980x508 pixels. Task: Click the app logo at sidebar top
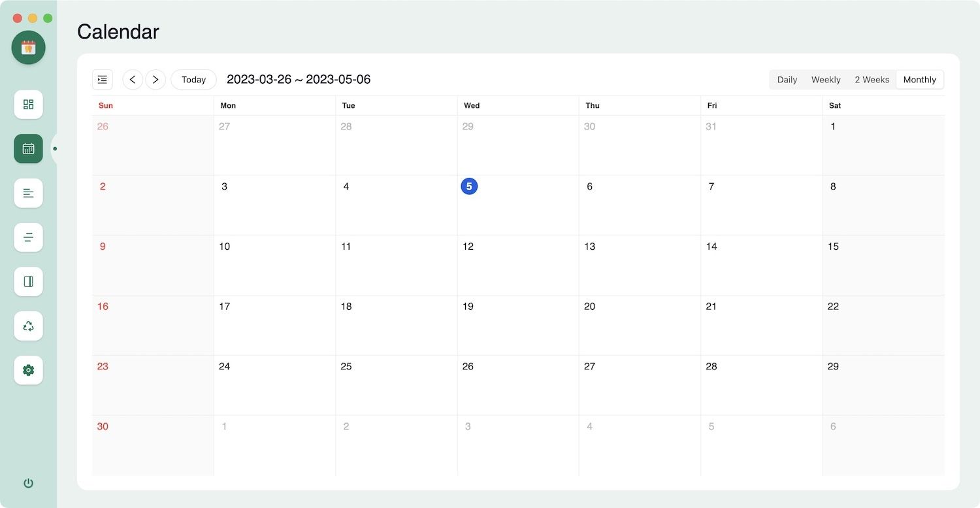tap(28, 47)
